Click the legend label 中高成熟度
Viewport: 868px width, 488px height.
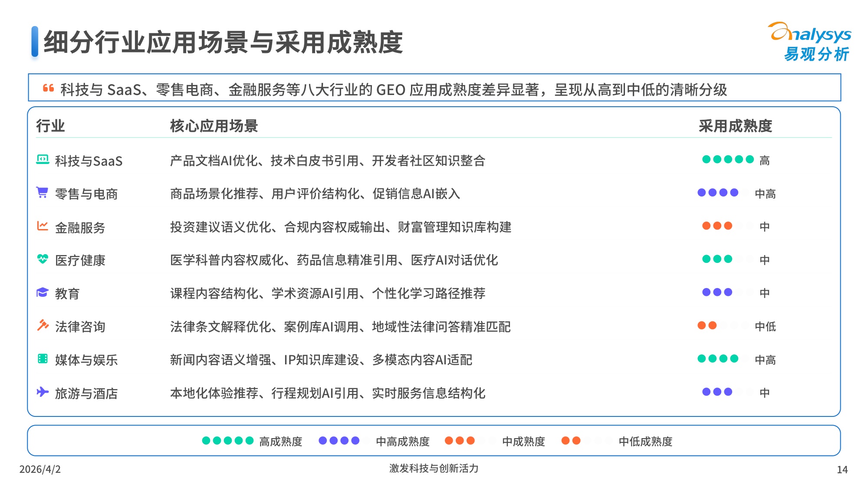point(403,442)
